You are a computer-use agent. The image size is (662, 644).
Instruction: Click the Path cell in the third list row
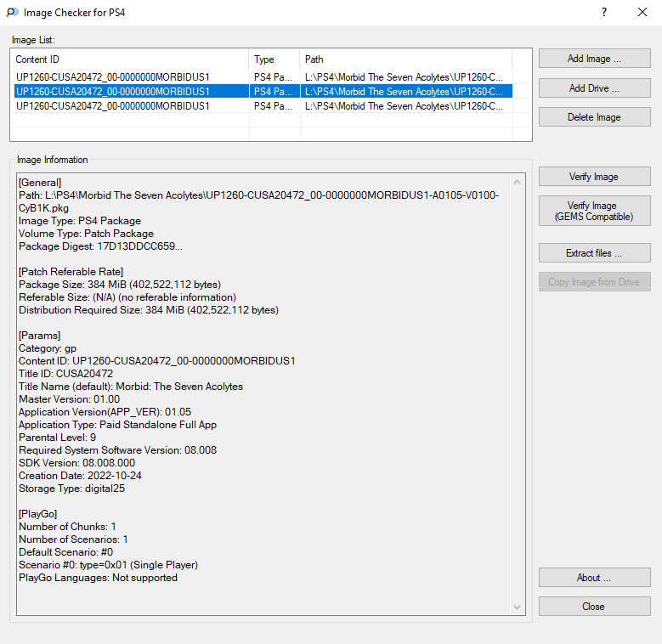click(406, 106)
